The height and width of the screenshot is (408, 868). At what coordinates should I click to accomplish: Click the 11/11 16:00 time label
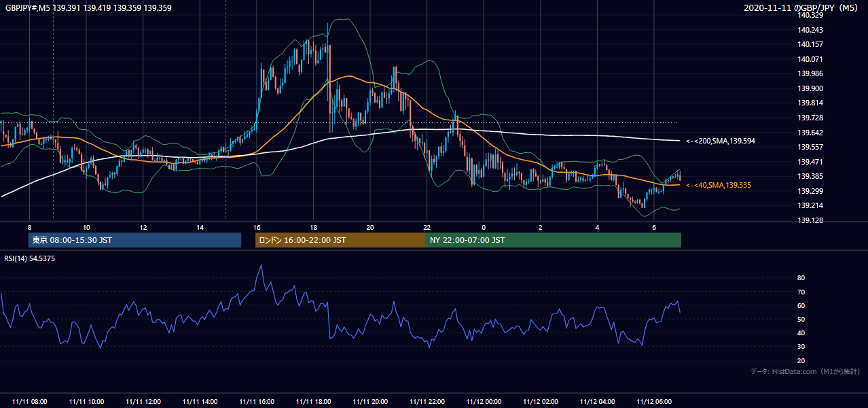[x=257, y=402]
